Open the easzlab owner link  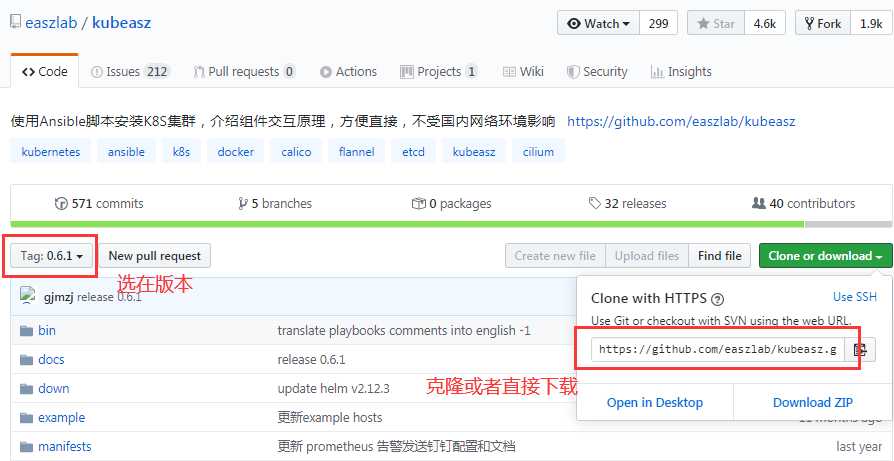[x=51, y=23]
